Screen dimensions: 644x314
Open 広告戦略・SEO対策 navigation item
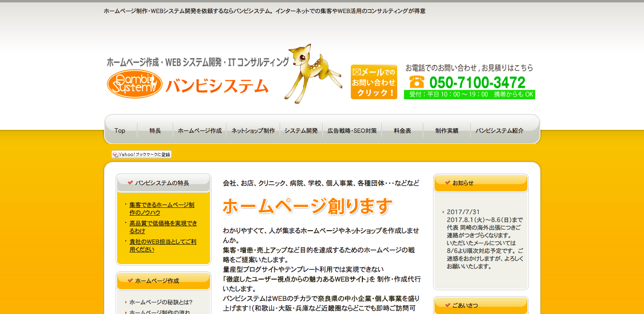click(352, 131)
